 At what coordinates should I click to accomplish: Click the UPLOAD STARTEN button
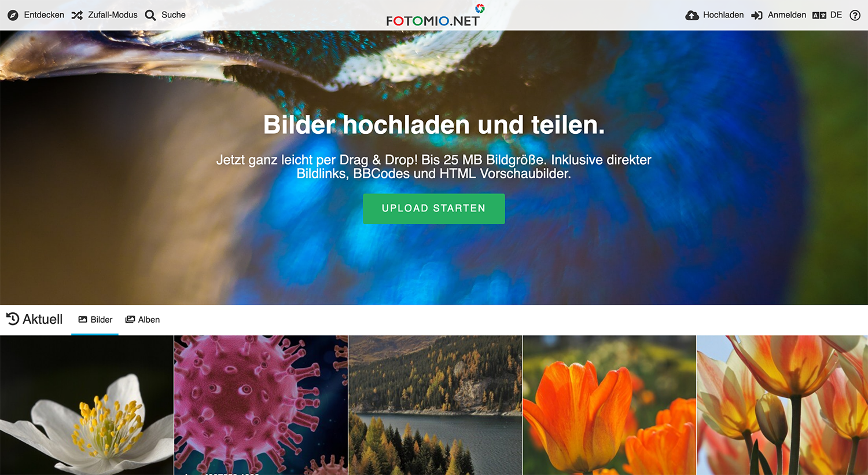(434, 209)
